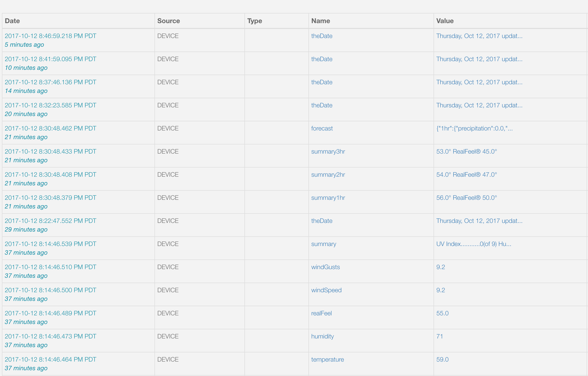Viewport: 588px width, 376px height.
Task: Click the Thursday value in the 14 minutes ago row
Action: [479, 82]
